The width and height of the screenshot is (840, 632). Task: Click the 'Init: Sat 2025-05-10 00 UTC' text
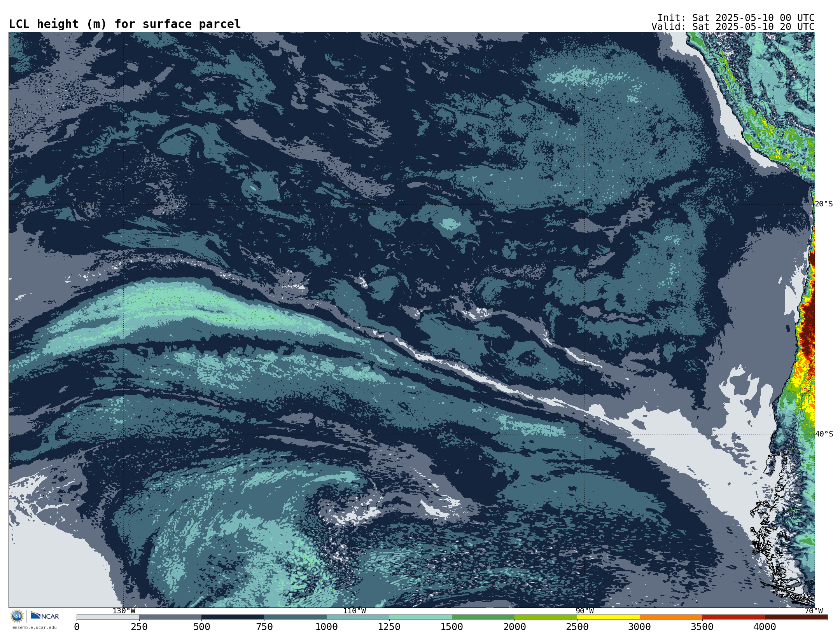(x=736, y=18)
